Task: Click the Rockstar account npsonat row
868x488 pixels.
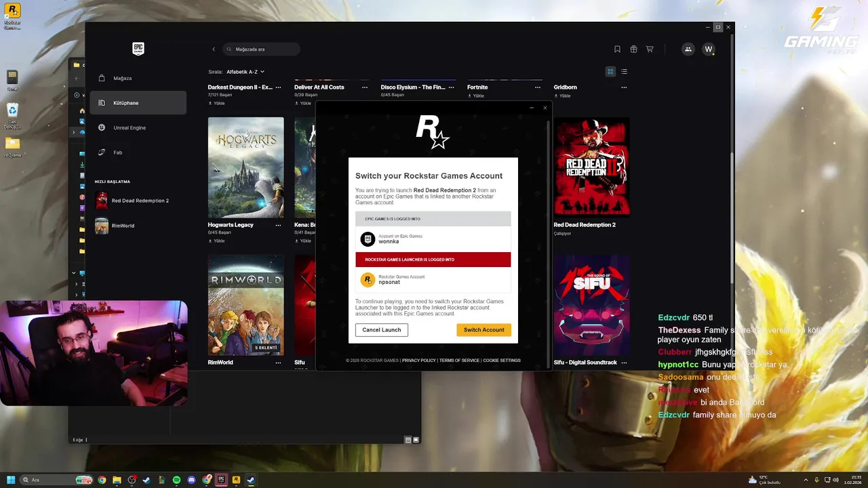Action: click(x=433, y=279)
